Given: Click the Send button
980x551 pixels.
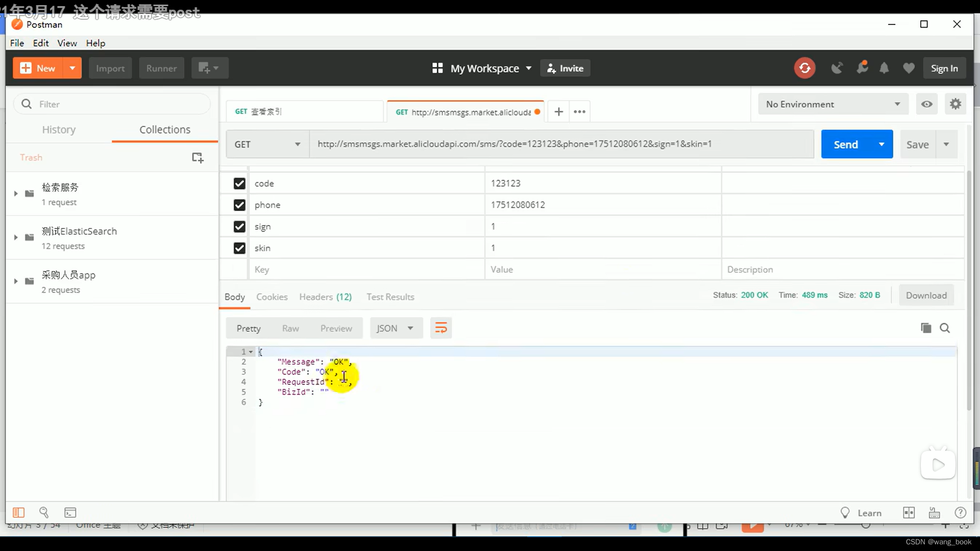Looking at the screenshot, I should [x=846, y=144].
